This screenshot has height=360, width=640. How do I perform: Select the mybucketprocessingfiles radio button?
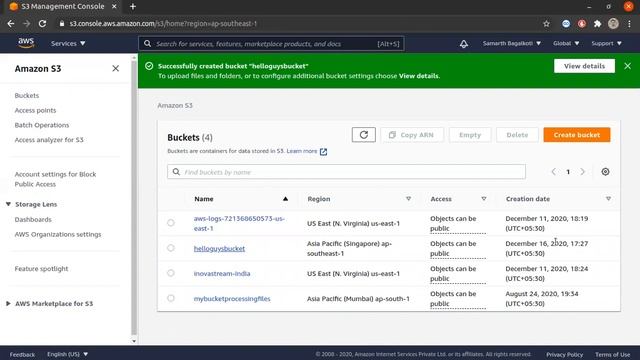click(x=171, y=298)
